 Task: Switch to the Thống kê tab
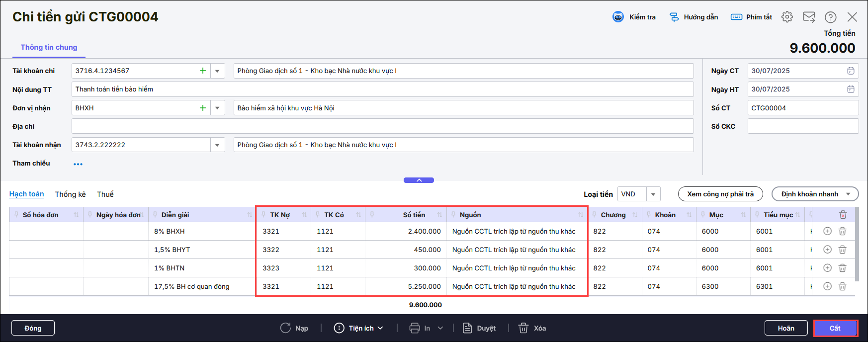point(70,194)
